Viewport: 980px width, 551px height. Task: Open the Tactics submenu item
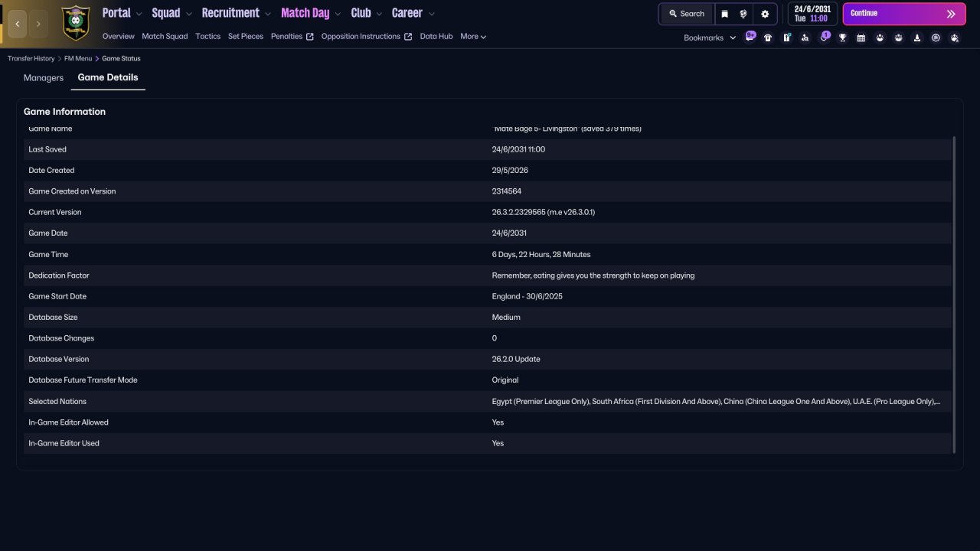tap(207, 37)
